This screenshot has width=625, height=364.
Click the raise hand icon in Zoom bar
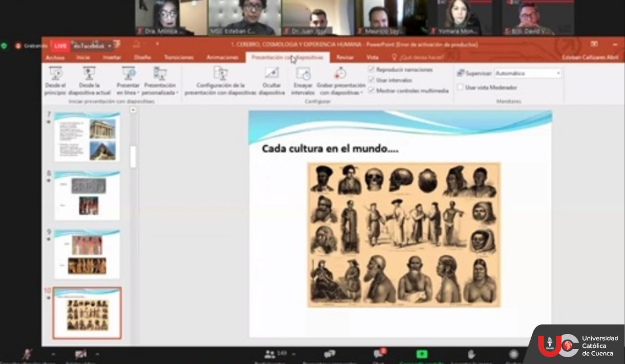471,354
